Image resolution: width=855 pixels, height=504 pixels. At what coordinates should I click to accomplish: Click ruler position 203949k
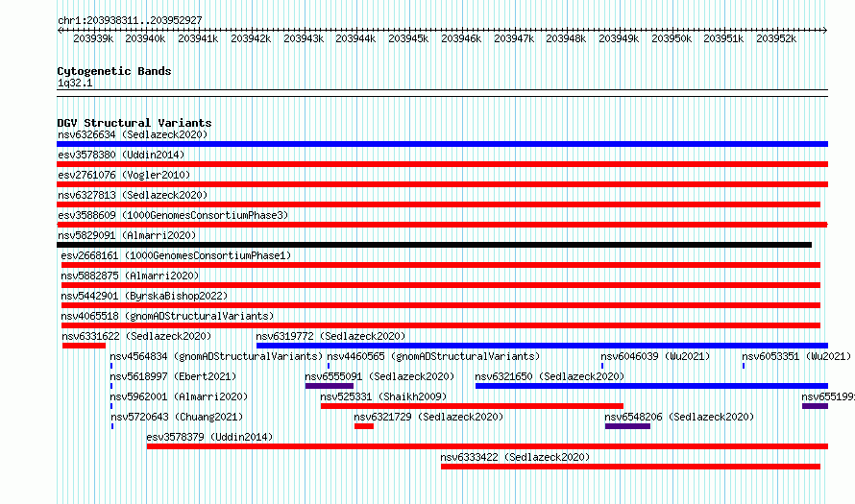click(619, 38)
